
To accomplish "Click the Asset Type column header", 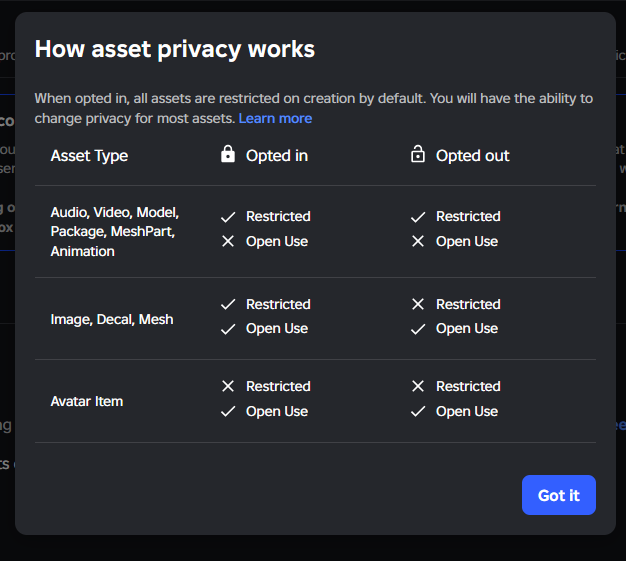I will point(89,156).
